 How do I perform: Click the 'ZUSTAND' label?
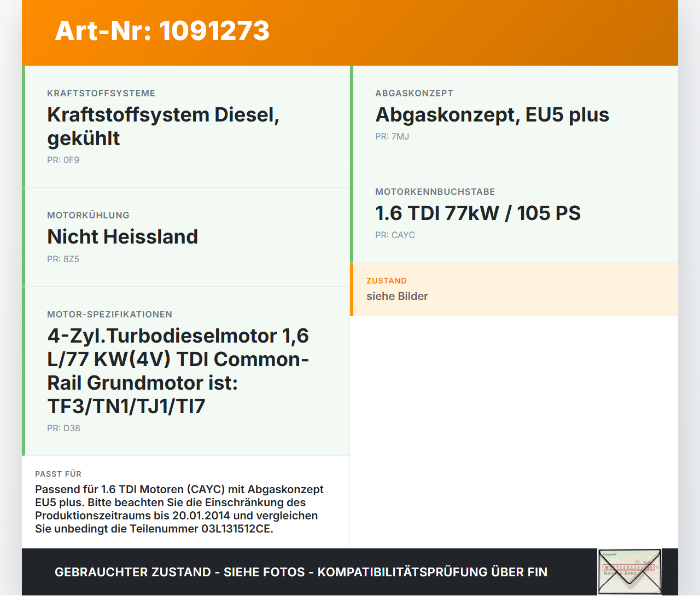tap(387, 281)
